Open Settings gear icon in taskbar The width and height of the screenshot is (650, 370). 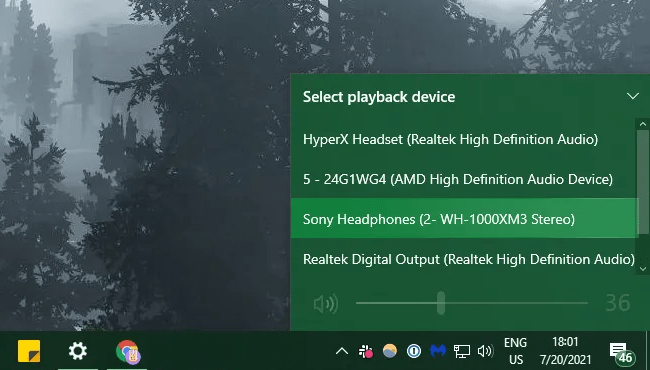click(x=78, y=351)
